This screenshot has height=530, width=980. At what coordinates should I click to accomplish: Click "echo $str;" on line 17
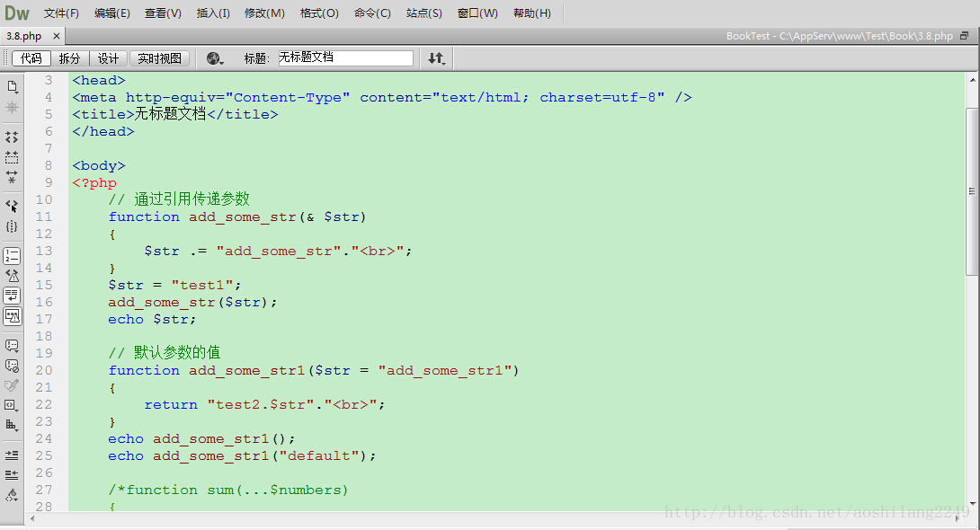(152, 320)
